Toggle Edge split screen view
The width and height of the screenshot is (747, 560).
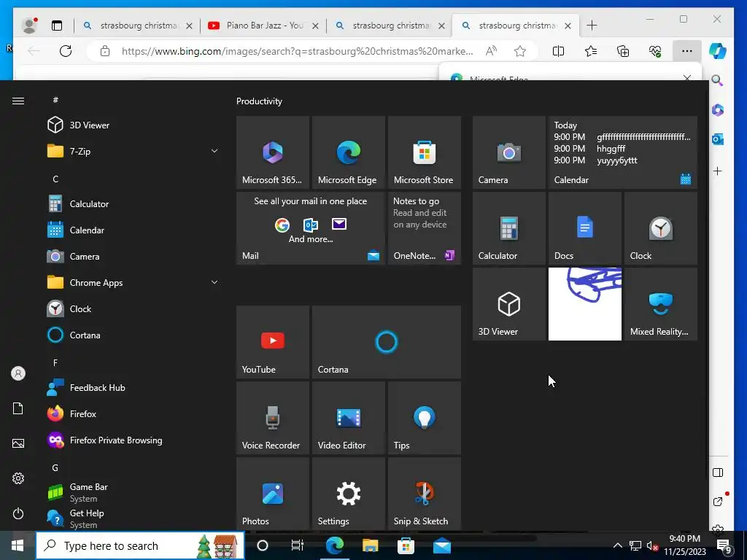point(558,51)
